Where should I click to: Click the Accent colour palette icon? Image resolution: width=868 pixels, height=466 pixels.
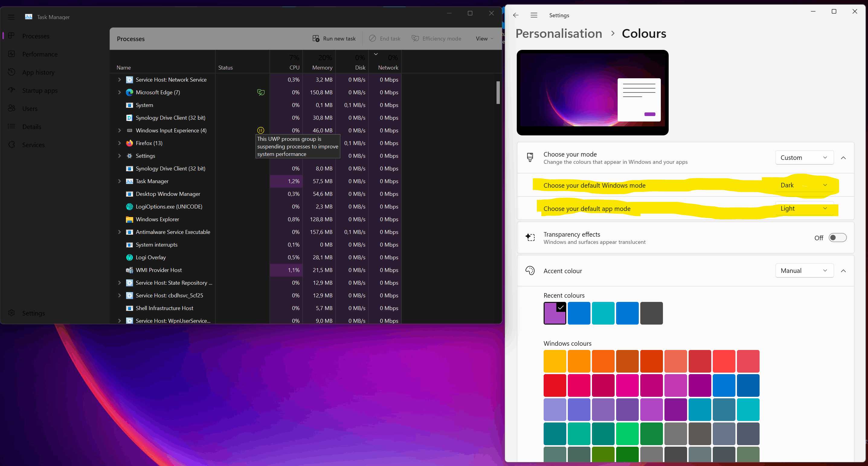pyautogui.click(x=530, y=271)
